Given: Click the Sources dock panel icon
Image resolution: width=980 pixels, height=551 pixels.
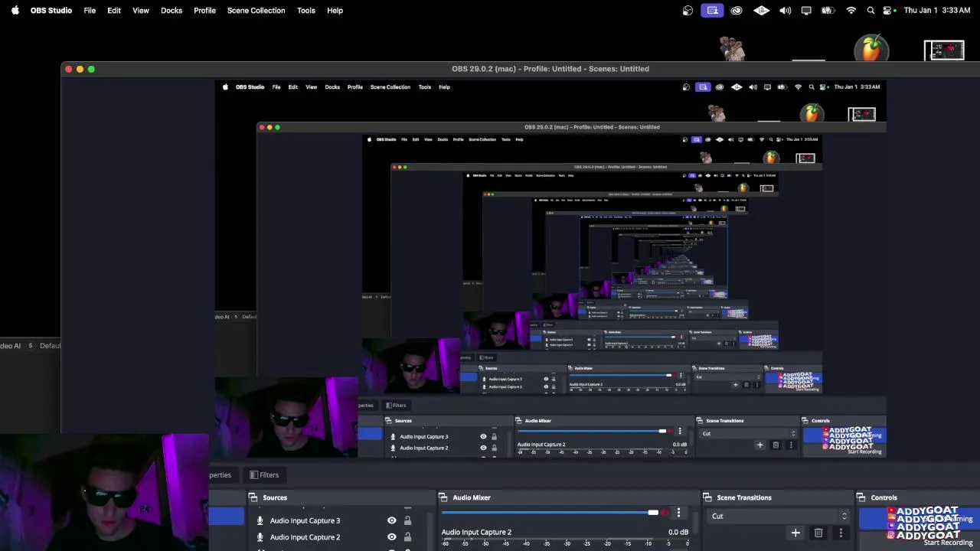Looking at the screenshot, I should click(x=253, y=497).
